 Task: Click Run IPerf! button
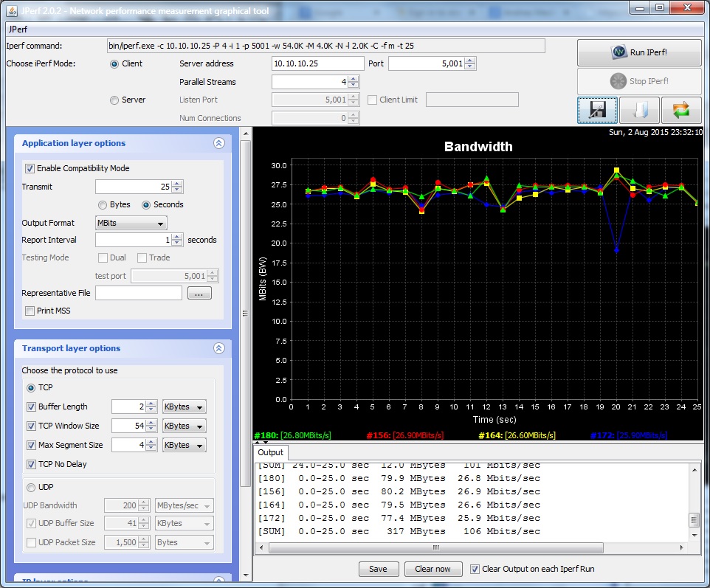tap(639, 52)
